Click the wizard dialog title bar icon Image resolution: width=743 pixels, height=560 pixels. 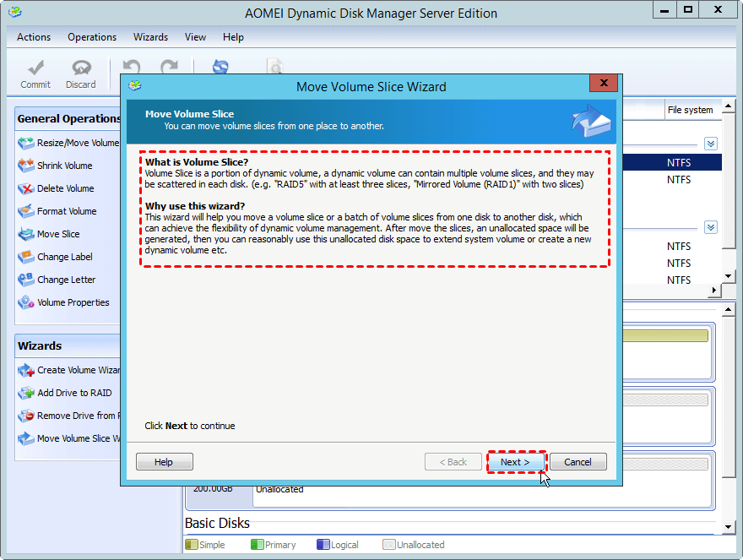[x=135, y=86]
